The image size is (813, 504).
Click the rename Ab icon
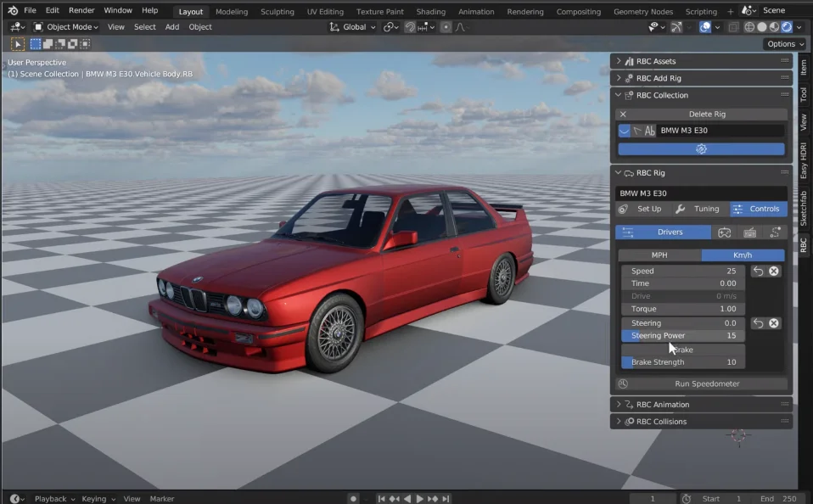tap(650, 131)
